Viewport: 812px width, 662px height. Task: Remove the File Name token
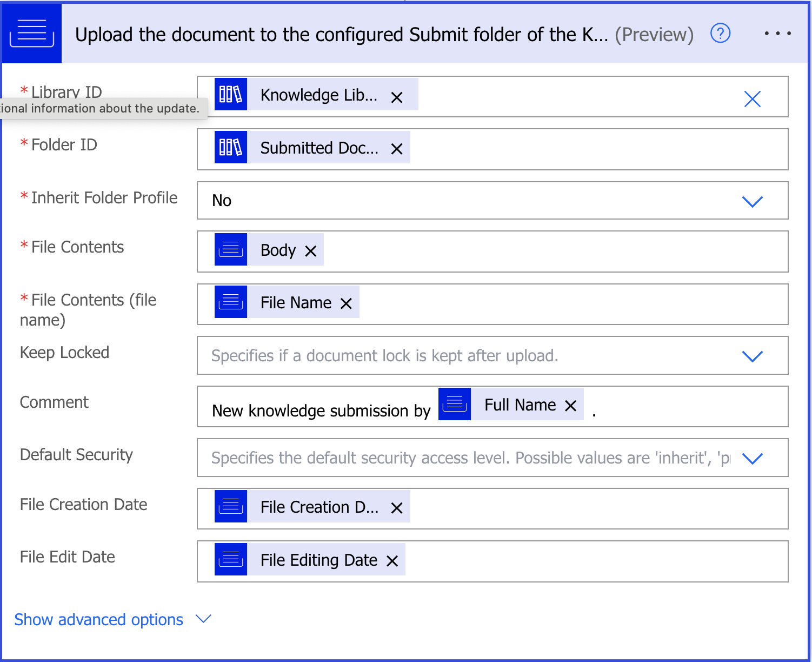click(347, 303)
